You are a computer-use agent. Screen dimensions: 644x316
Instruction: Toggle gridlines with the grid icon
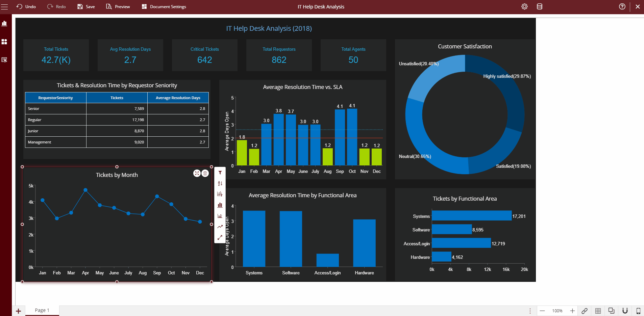point(598,311)
